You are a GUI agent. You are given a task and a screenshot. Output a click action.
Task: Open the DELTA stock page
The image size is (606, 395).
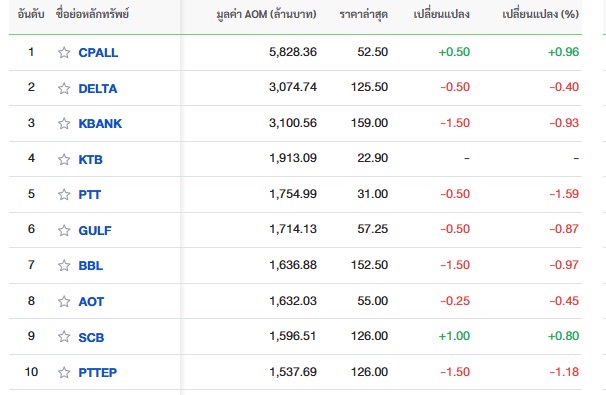[x=98, y=89]
